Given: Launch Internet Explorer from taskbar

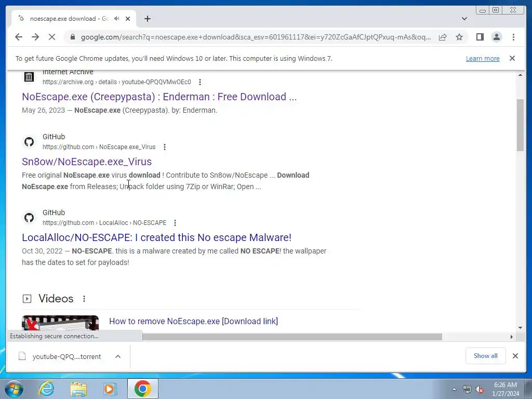Looking at the screenshot, I should 46,389.
